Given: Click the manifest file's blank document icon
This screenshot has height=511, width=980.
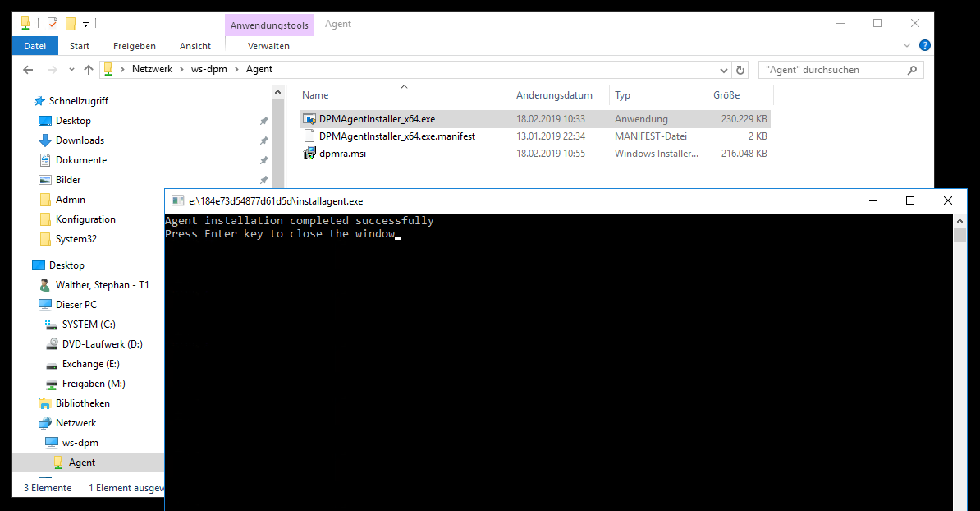Looking at the screenshot, I should [x=309, y=136].
